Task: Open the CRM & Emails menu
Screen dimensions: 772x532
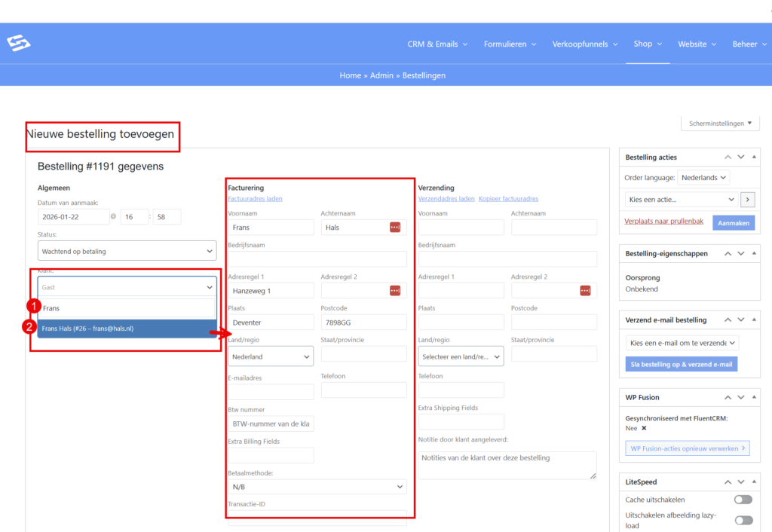Action: click(x=437, y=44)
